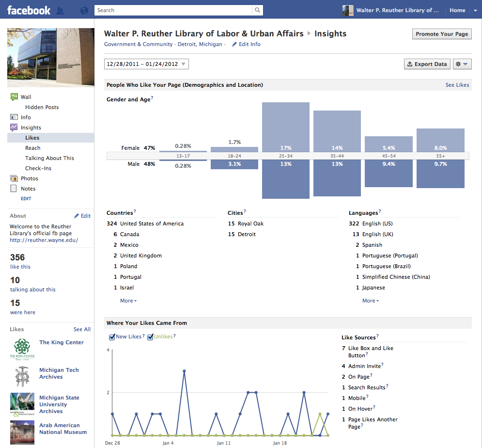Expand More under Countries list
The width and height of the screenshot is (482, 448).
pos(128,301)
